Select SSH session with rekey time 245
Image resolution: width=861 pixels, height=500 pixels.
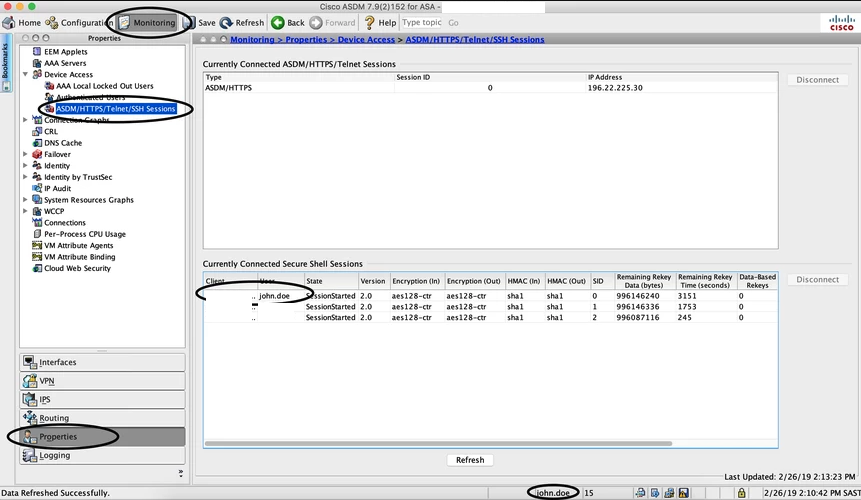490,318
